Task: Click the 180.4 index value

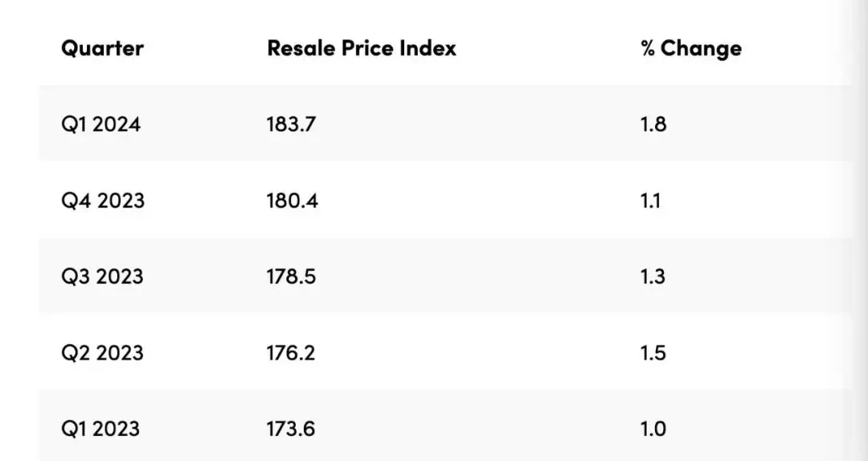Action: [293, 200]
